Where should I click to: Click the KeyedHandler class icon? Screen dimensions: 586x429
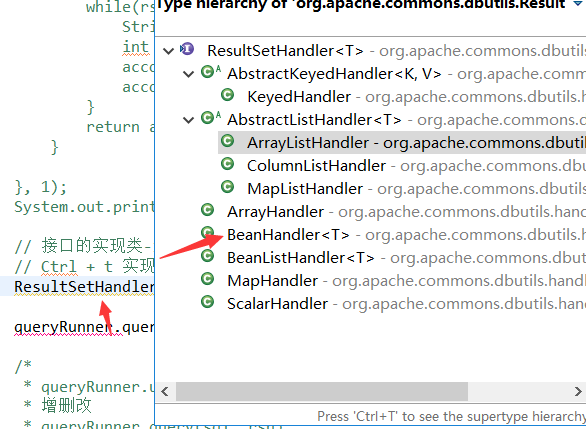(x=227, y=95)
